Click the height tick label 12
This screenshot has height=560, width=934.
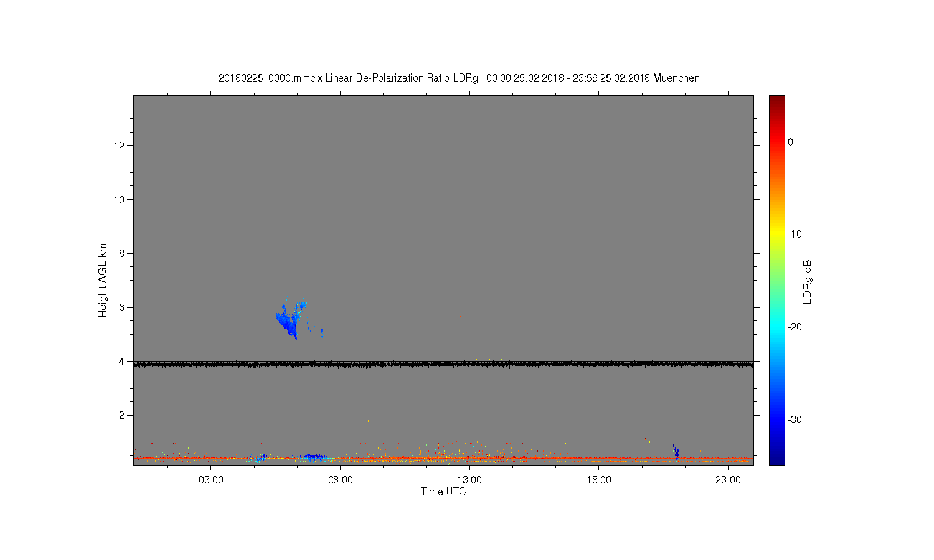point(119,146)
